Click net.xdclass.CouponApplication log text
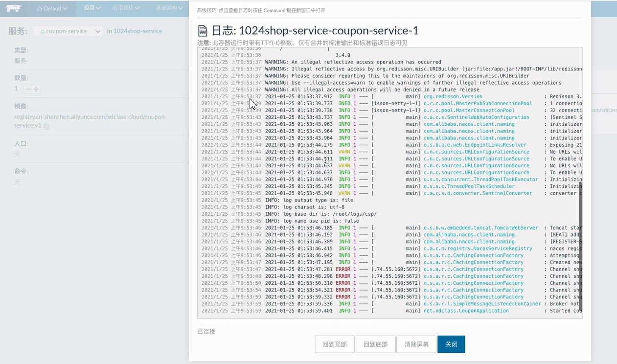 [466, 311]
